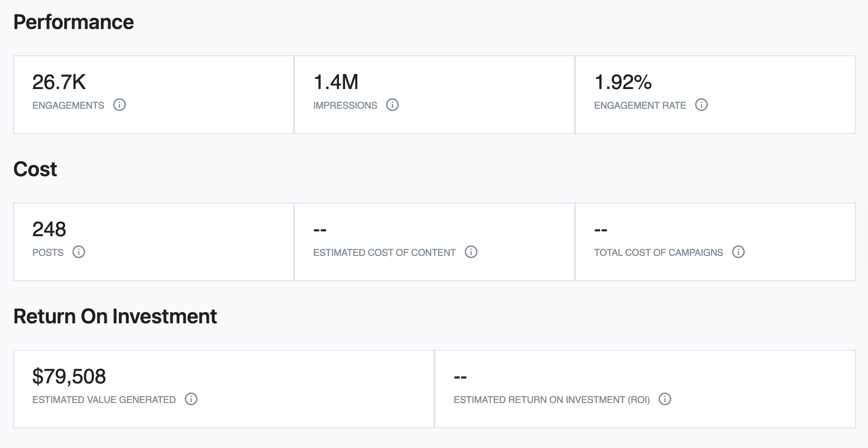The width and height of the screenshot is (868, 448).
Task: Open the Impressions info tooltip icon
Action: (x=392, y=105)
